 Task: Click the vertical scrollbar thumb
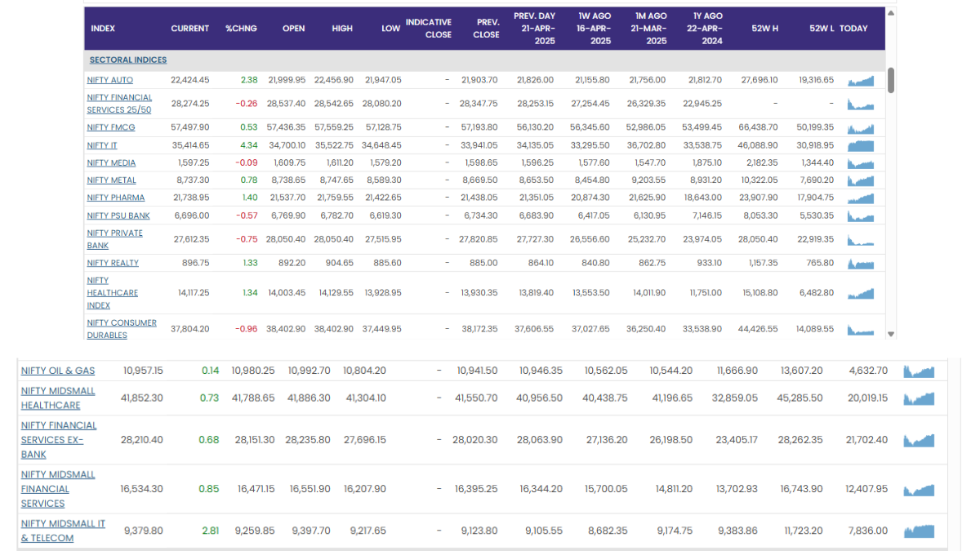click(891, 80)
